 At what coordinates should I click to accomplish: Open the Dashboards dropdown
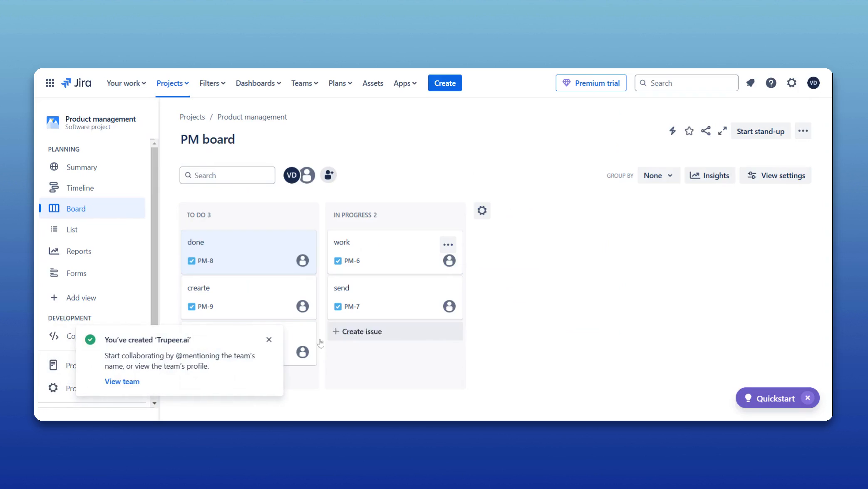(x=258, y=83)
